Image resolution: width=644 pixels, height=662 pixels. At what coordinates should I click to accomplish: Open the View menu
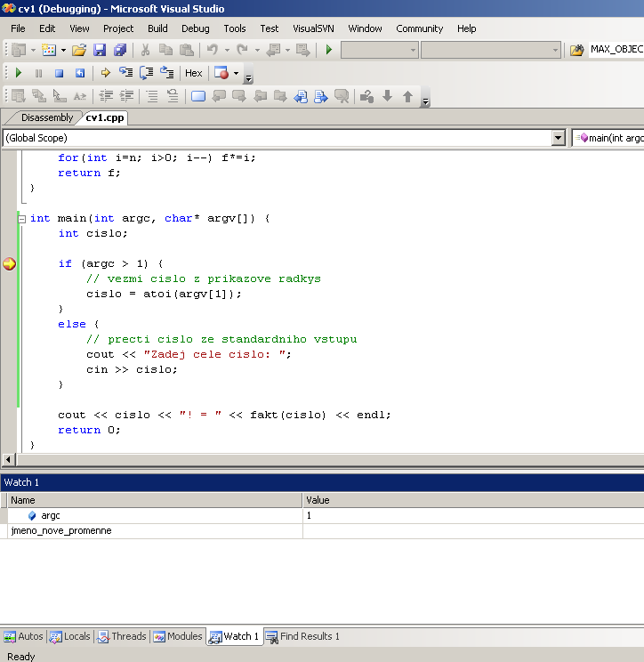click(79, 28)
